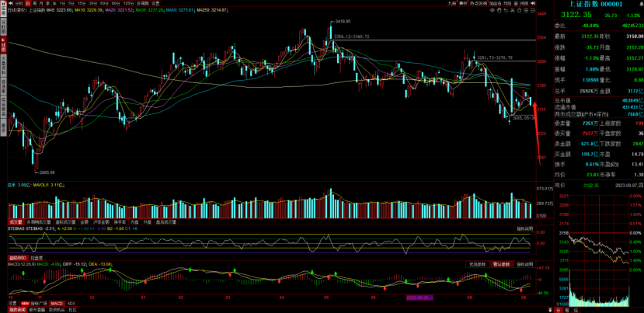Switch to 5分 minute chart

(x=71, y=3)
